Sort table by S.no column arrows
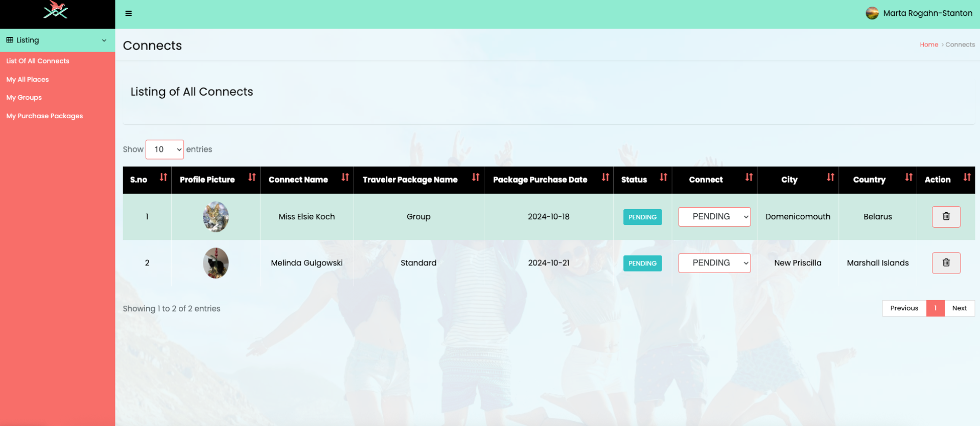Screen dimensions: 980x426 (163, 177)
